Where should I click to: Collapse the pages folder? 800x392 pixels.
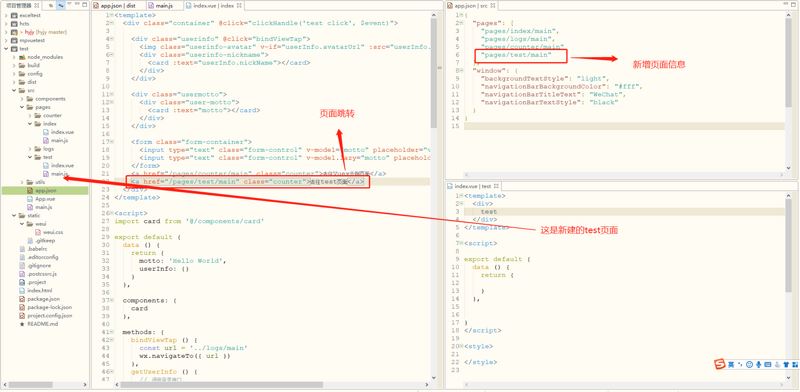[x=22, y=107]
